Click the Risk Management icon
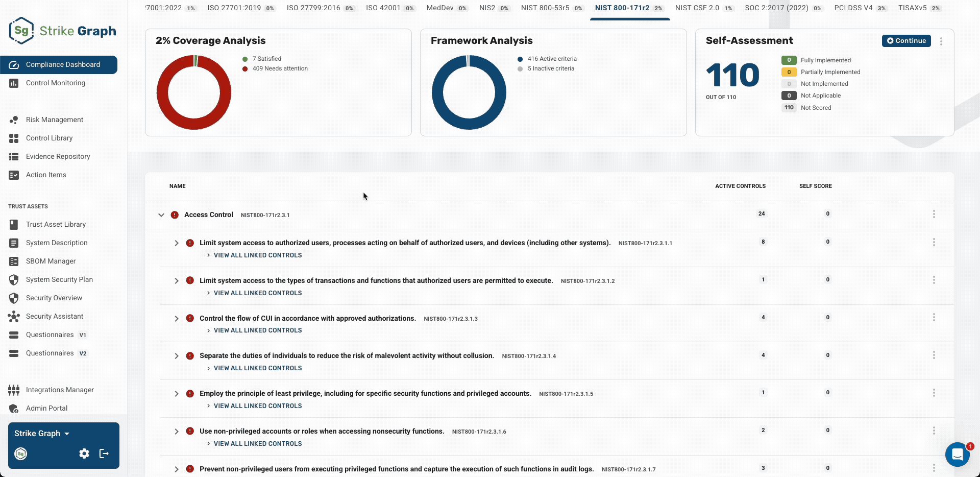The height and width of the screenshot is (477, 980). click(14, 120)
